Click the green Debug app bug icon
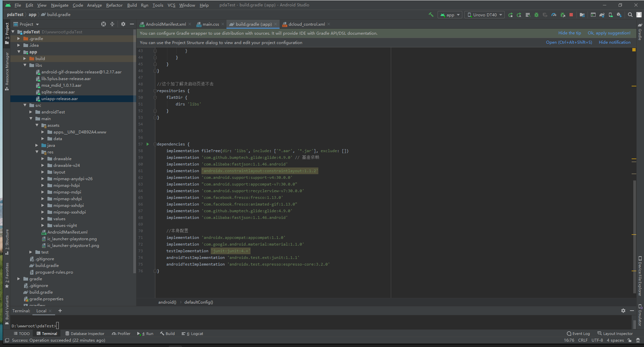644x347 pixels. (x=536, y=15)
